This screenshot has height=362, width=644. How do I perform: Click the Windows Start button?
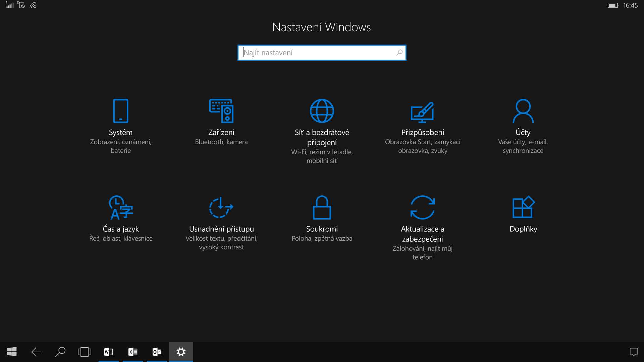[x=12, y=352]
